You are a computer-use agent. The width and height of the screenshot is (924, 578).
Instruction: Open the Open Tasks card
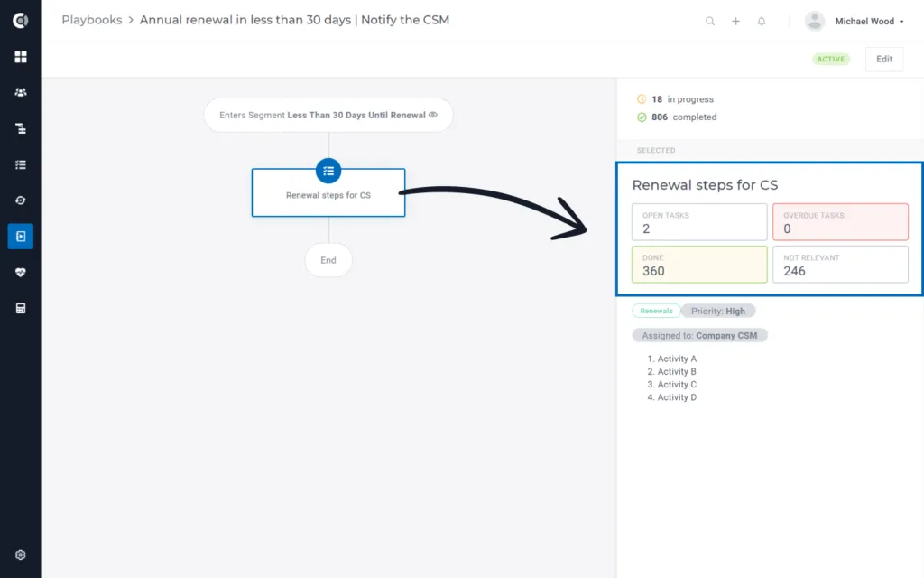699,222
